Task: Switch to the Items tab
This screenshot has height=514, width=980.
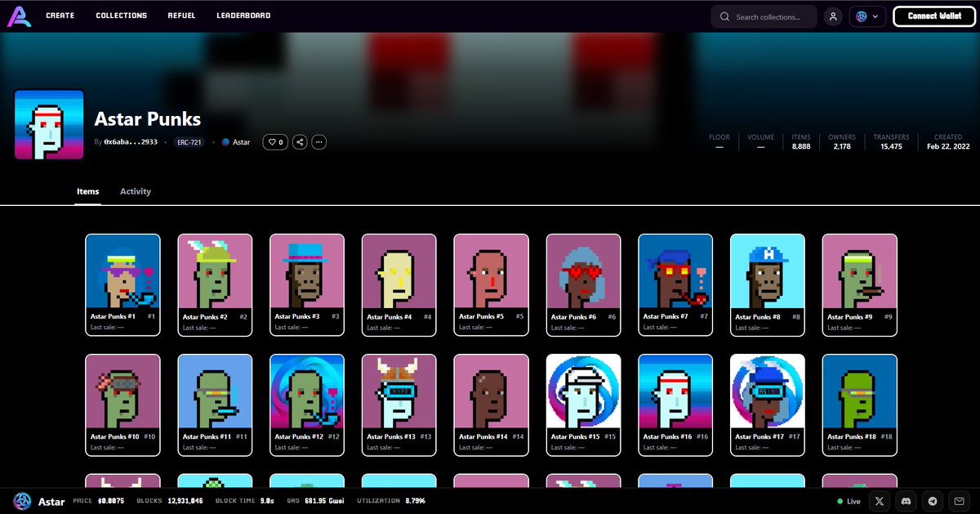Action: pos(87,191)
